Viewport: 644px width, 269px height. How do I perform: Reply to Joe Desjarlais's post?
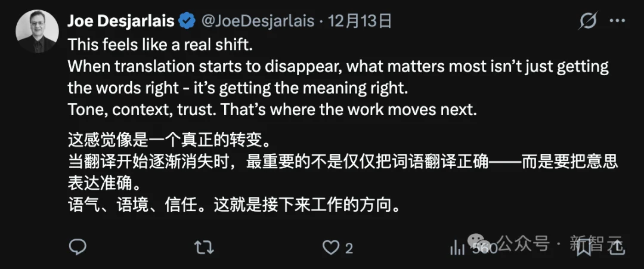(x=78, y=247)
